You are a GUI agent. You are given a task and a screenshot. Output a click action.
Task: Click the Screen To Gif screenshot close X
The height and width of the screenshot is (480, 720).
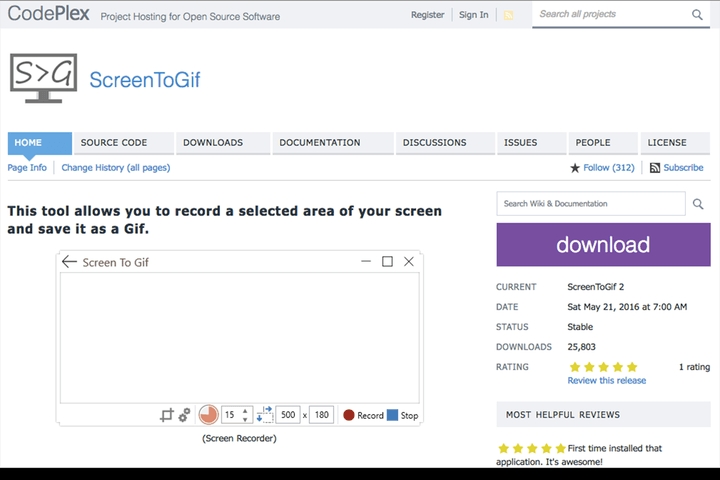point(409,261)
